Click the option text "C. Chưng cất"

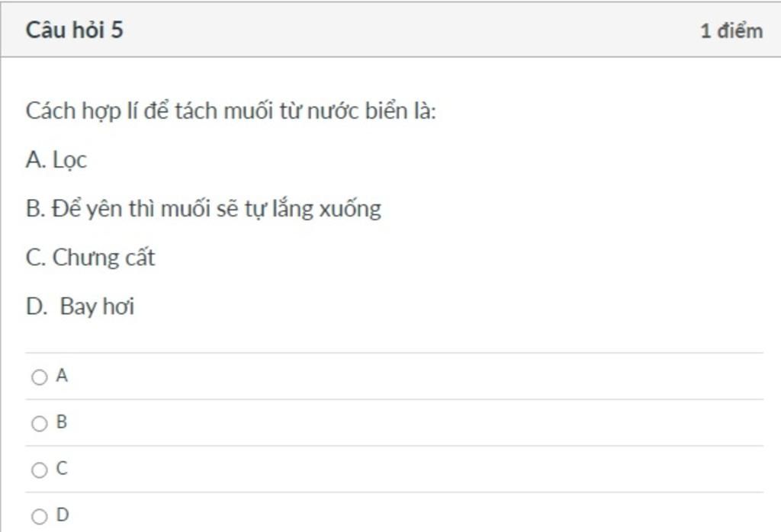point(90,258)
